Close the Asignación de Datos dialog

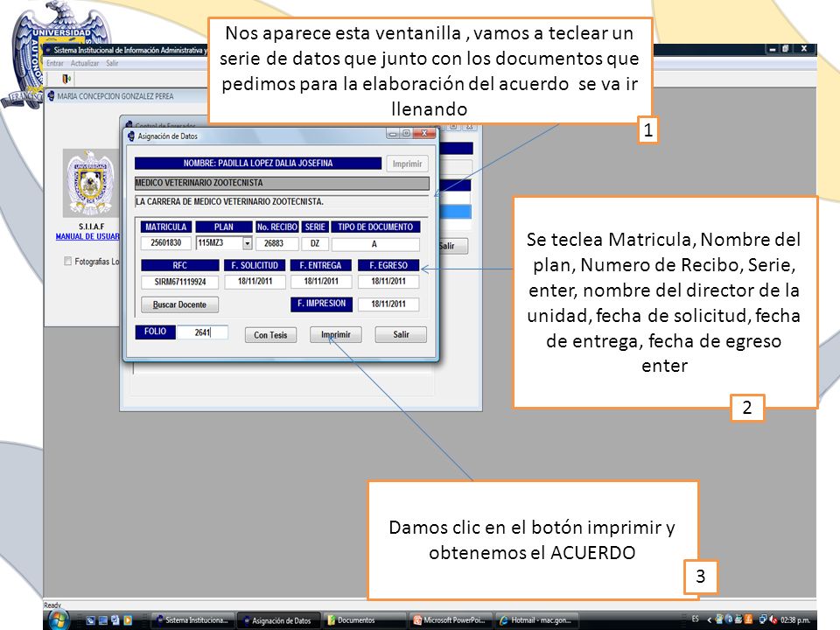click(424, 133)
